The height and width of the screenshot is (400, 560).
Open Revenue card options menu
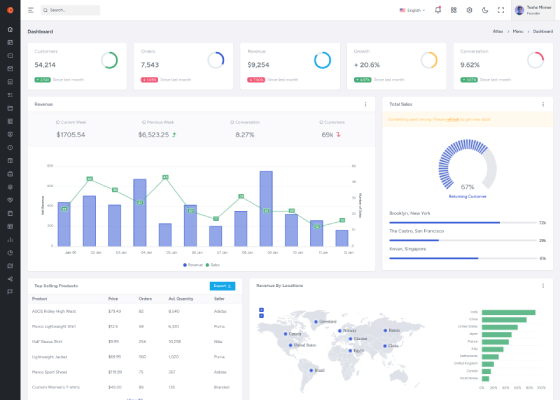pyautogui.click(x=365, y=104)
